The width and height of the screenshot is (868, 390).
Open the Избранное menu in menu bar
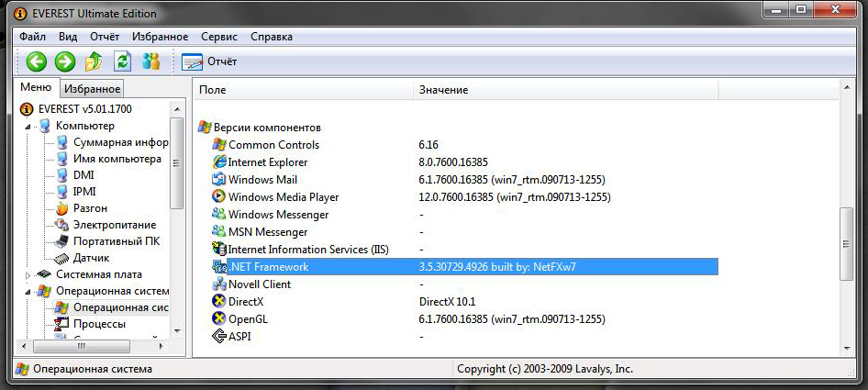coord(160,37)
